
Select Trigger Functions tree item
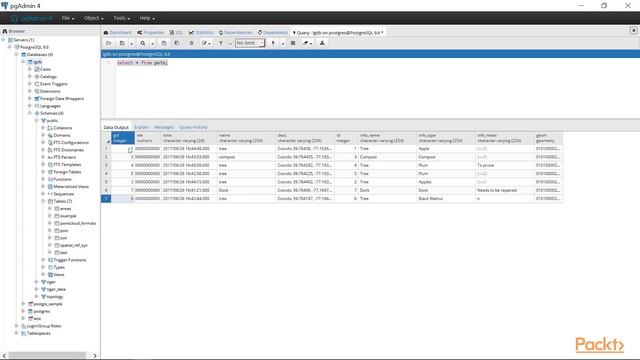point(69,260)
